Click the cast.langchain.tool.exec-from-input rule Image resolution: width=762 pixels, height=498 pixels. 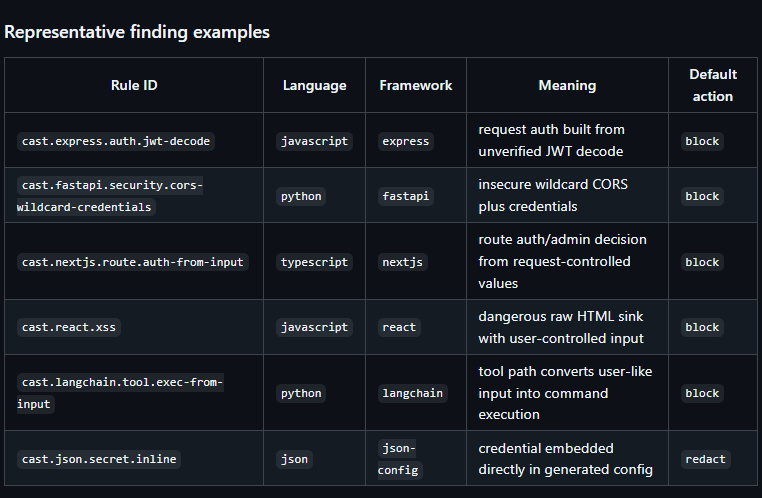[x=120, y=393]
